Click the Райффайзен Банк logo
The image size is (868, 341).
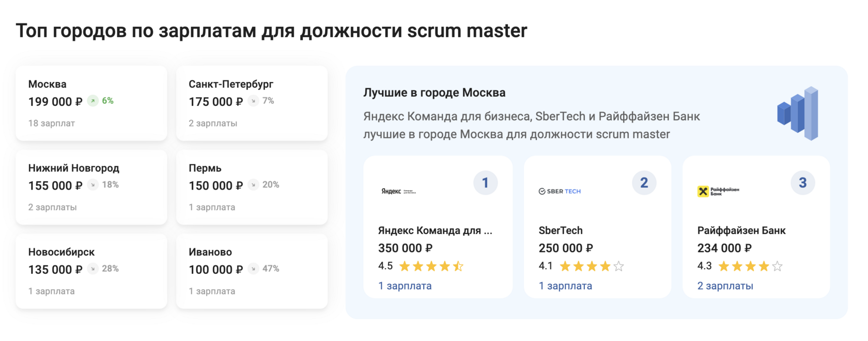click(718, 191)
